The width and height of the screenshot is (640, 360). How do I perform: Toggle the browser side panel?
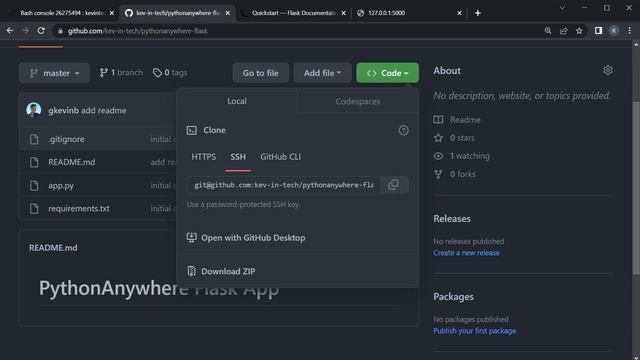tap(598, 31)
